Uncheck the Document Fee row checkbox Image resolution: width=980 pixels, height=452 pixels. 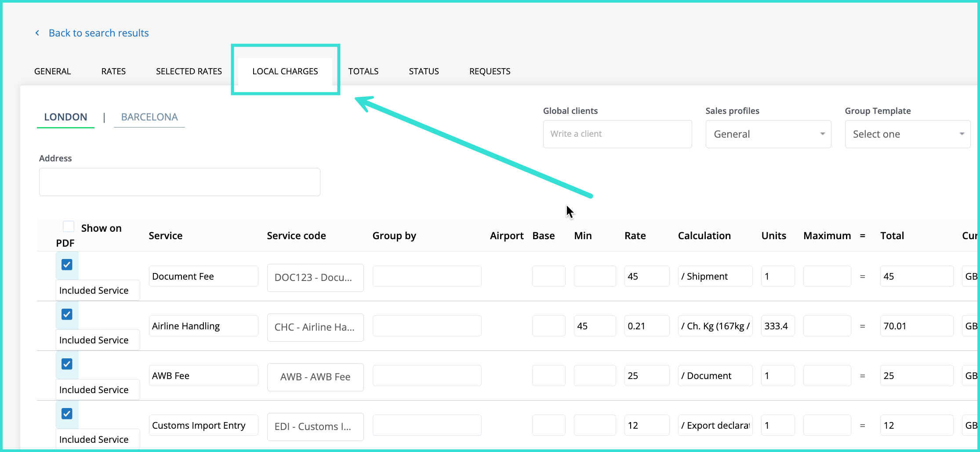67,265
